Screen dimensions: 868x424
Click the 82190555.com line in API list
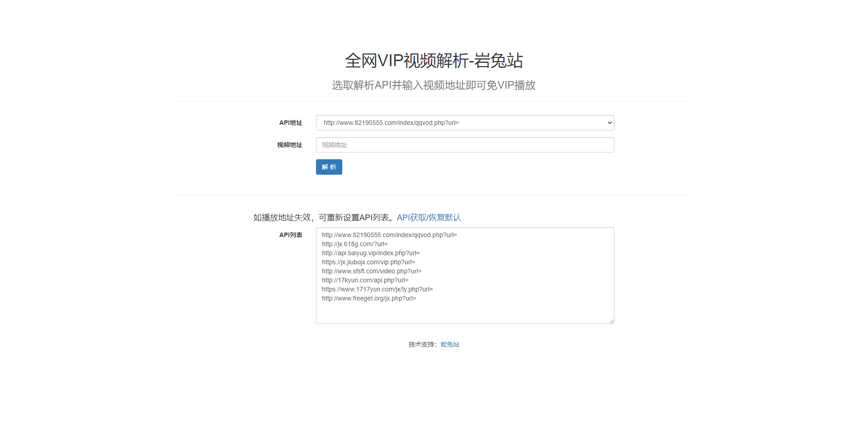(x=389, y=235)
